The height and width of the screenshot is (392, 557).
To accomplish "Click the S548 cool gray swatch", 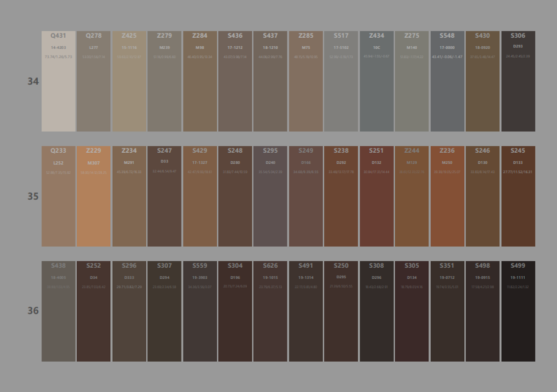I will 447,82.
